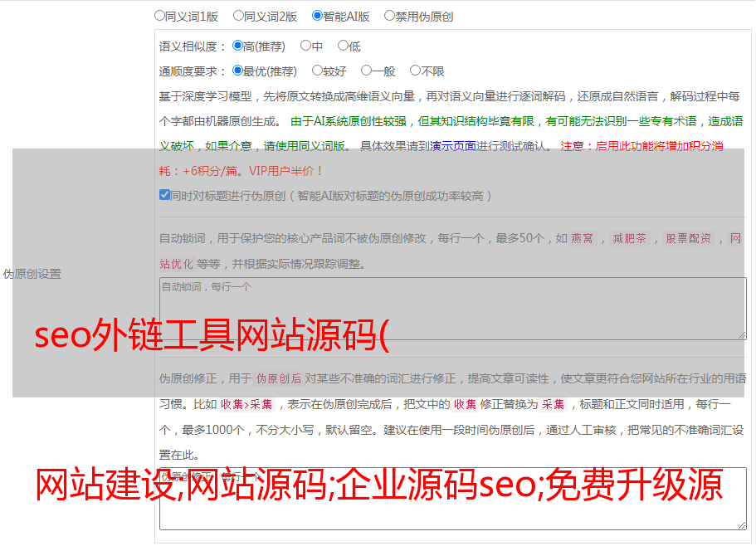This screenshot has height=546, width=756.
Task: Click the 股票配资 example keyword
Action: pyautogui.click(x=689, y=238)
